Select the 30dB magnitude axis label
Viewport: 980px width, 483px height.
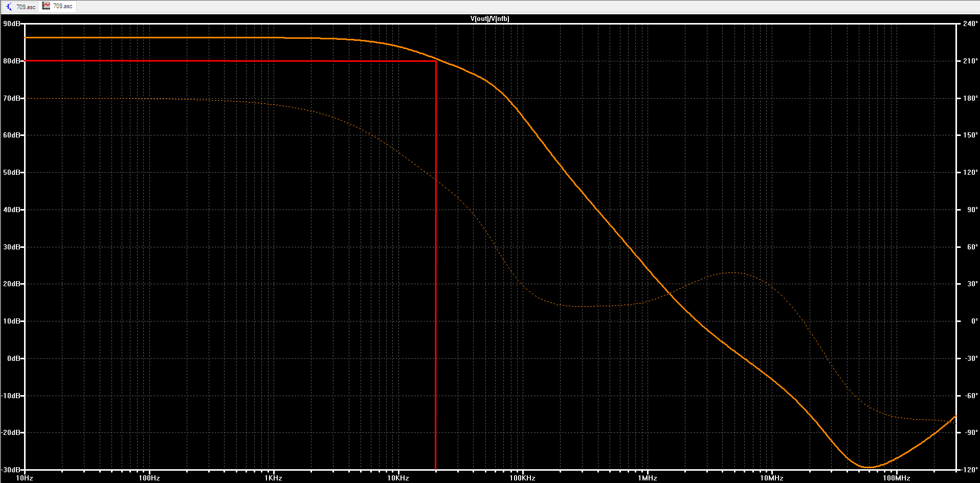tap(12, 247)
